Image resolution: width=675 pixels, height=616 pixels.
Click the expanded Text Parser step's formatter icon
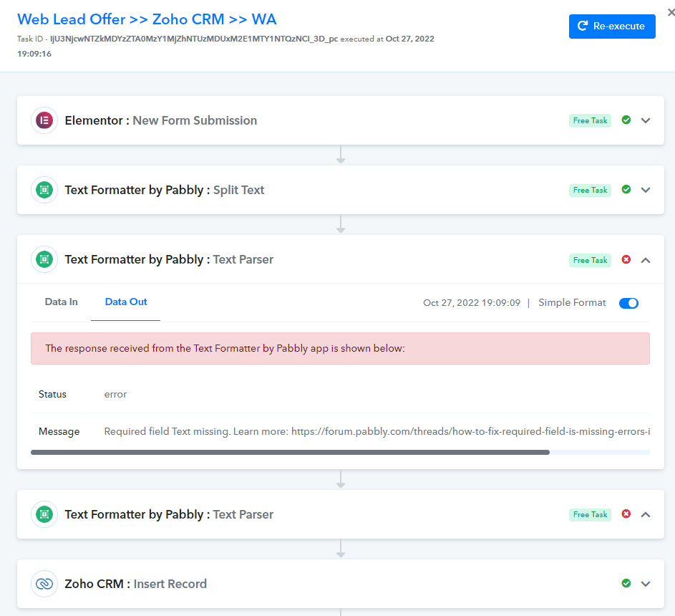pyautogui.click(x=44, y=259)
